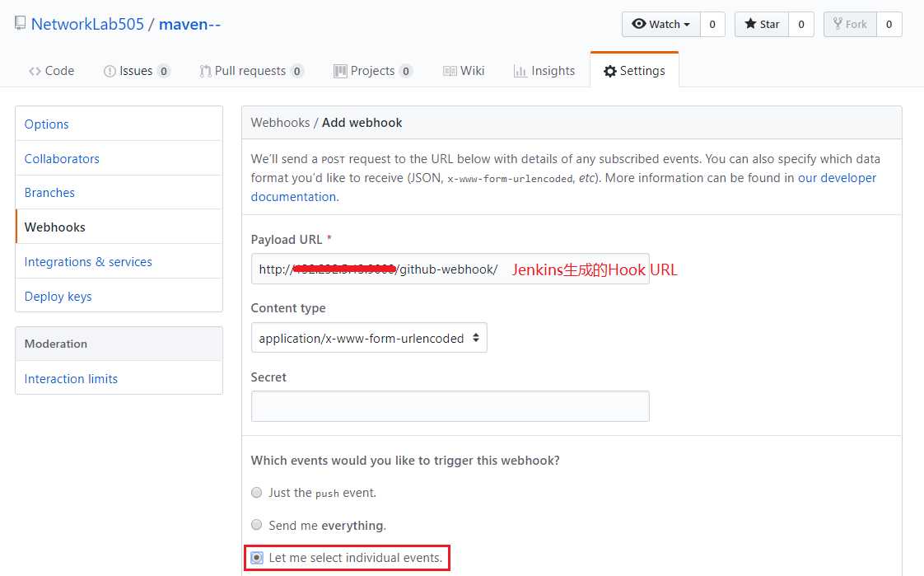
Task: Click the Webhooks breadcrumb link
Action: click(x=280, y=123)
